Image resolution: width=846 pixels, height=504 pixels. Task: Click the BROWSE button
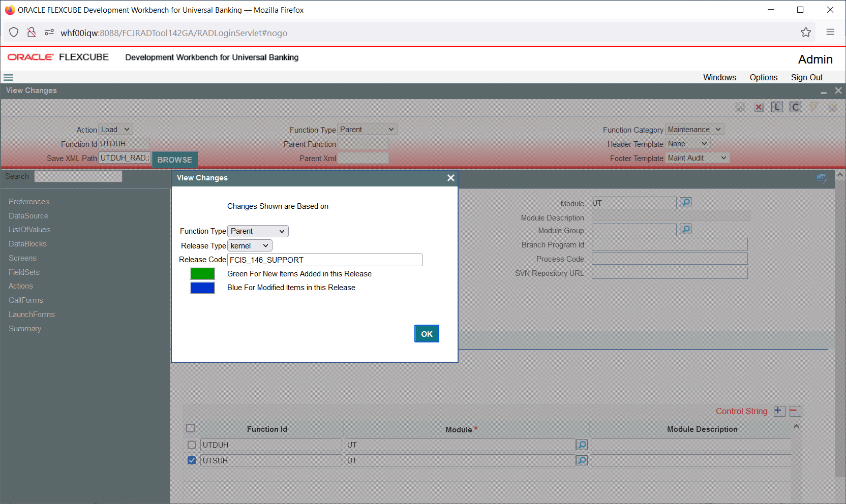(175, 160)
